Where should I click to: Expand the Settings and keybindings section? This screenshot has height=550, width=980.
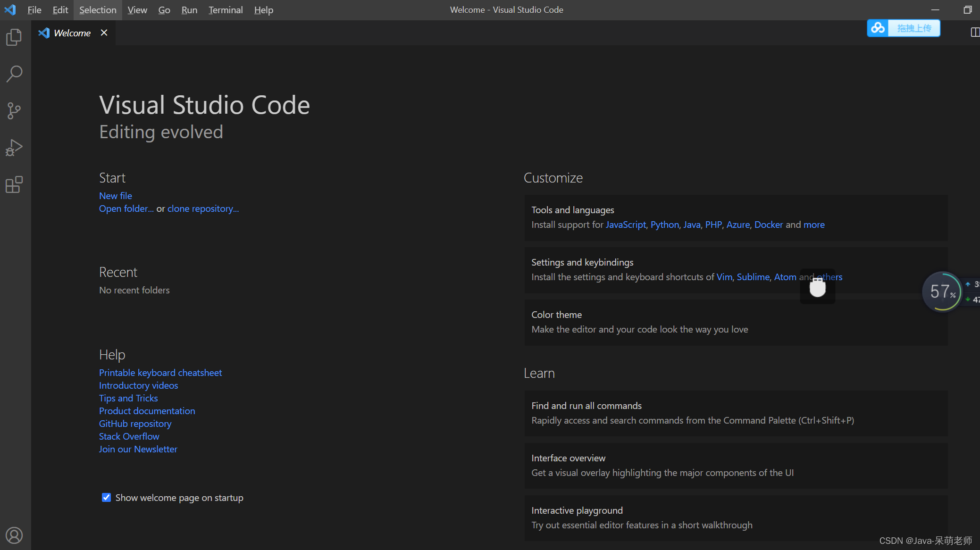coord(582,262)
